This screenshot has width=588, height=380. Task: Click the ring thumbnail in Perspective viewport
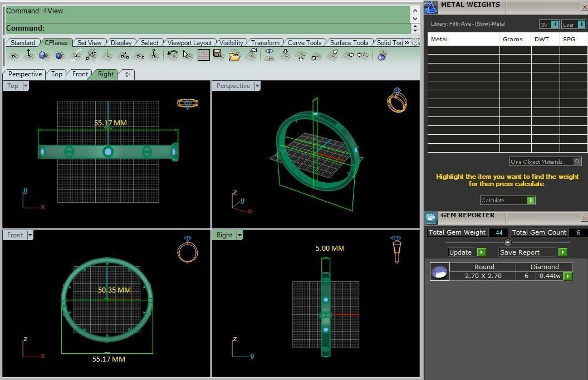coord(397,100)
